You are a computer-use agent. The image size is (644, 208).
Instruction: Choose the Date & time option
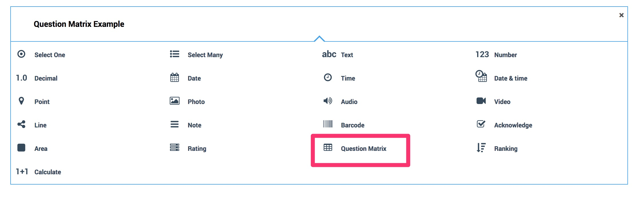pyautogui.click(x=510, y=78)
